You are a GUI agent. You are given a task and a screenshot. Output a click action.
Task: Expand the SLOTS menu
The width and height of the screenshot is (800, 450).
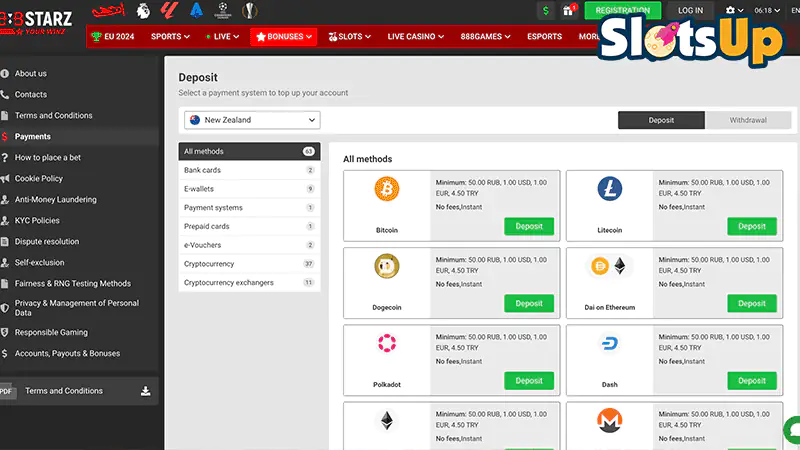pyautogui.click(x=349, y=37)
